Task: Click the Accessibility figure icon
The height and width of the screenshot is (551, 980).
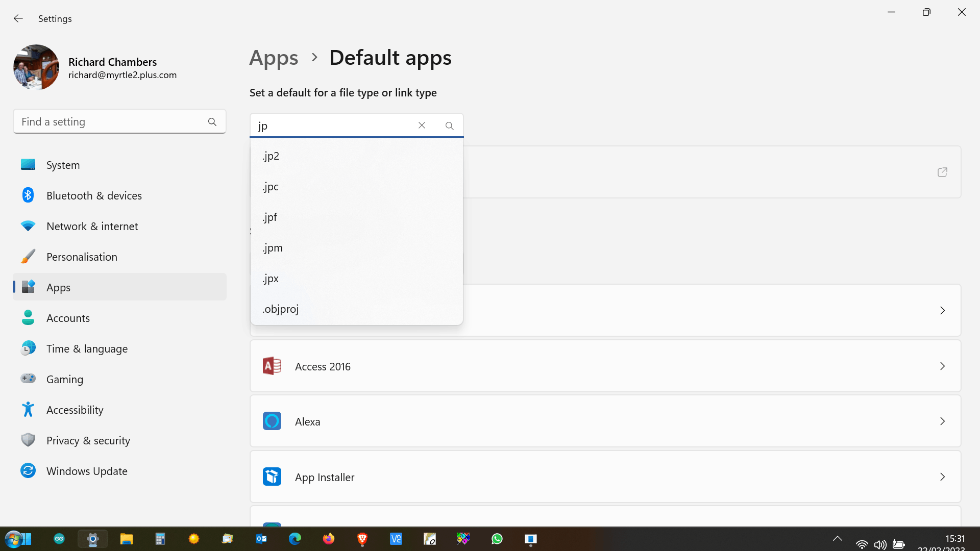Action: [28, 409]
